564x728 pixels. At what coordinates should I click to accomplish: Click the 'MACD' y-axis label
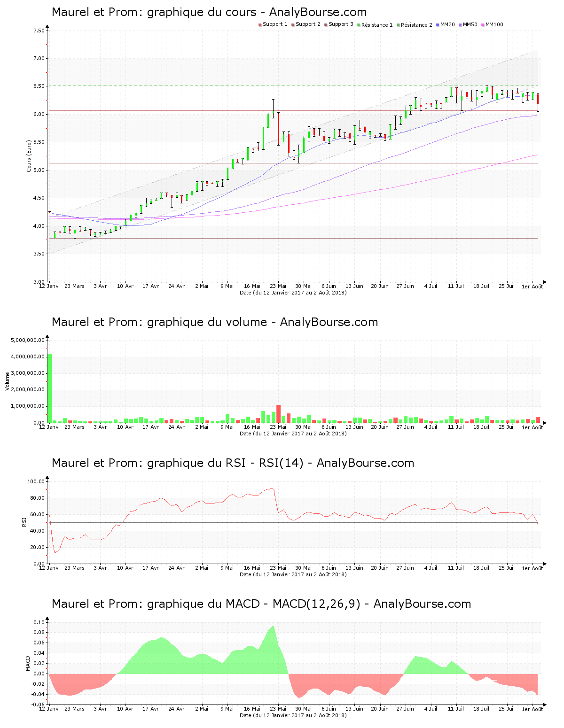(x=28, y=663)
